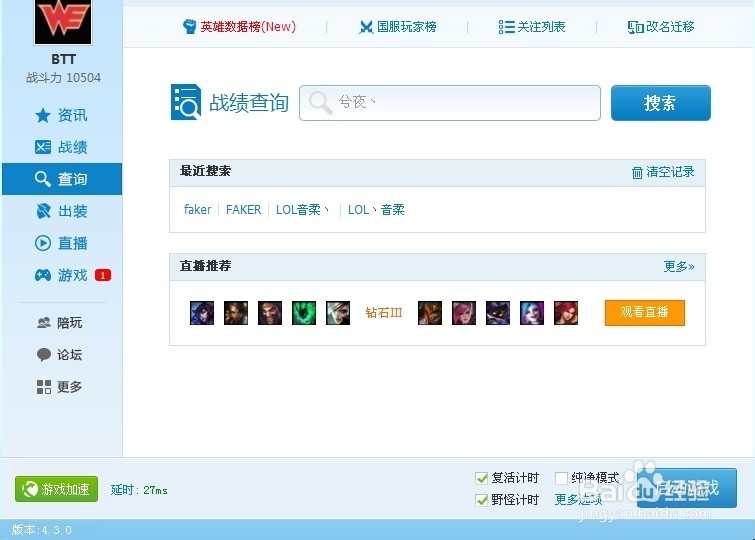Click the pink-haired Vi champion portrait
This screenshot has width=755, height=540.
click(x=464, y=313)
